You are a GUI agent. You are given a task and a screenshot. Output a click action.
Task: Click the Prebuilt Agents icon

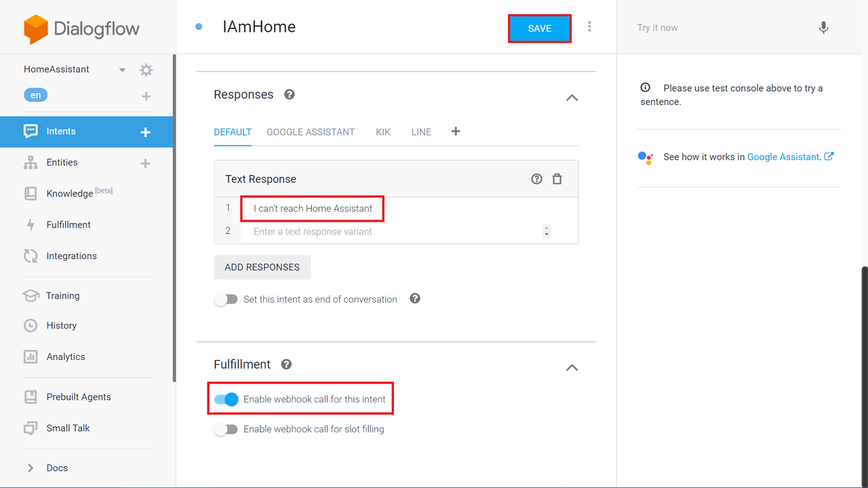tap(31, 397)
